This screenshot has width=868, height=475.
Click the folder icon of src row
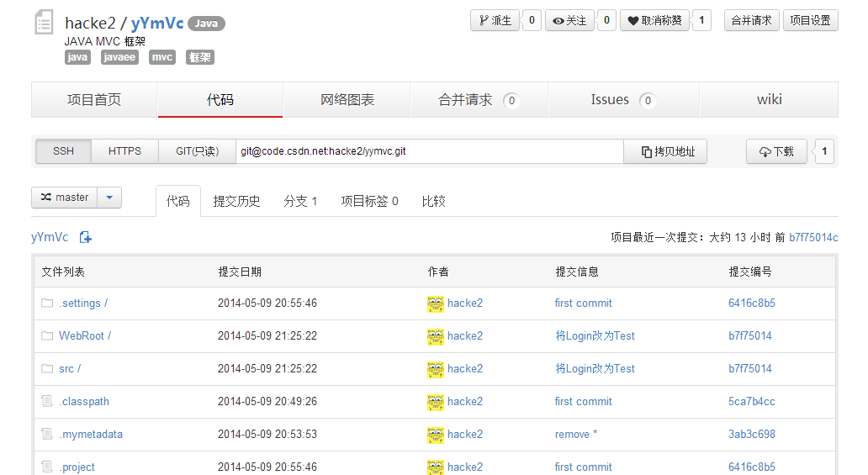pyautogui.click(x=48, y=368)
